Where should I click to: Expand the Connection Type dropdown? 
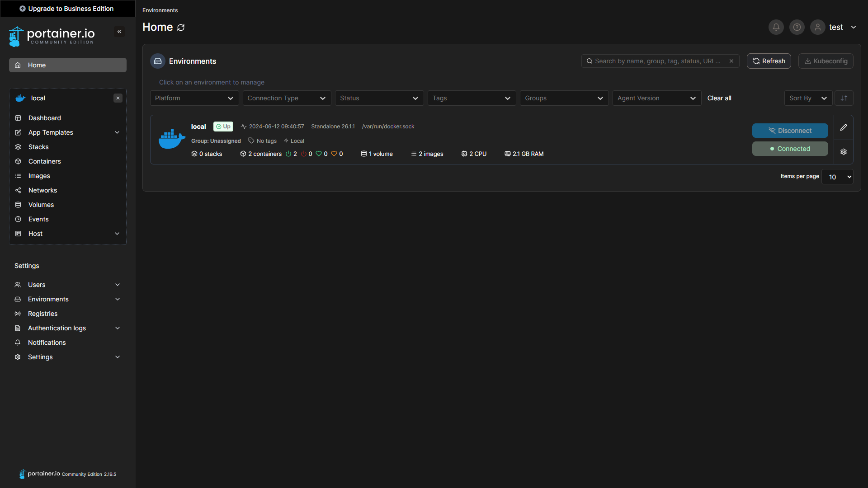(x=287, y=98)
